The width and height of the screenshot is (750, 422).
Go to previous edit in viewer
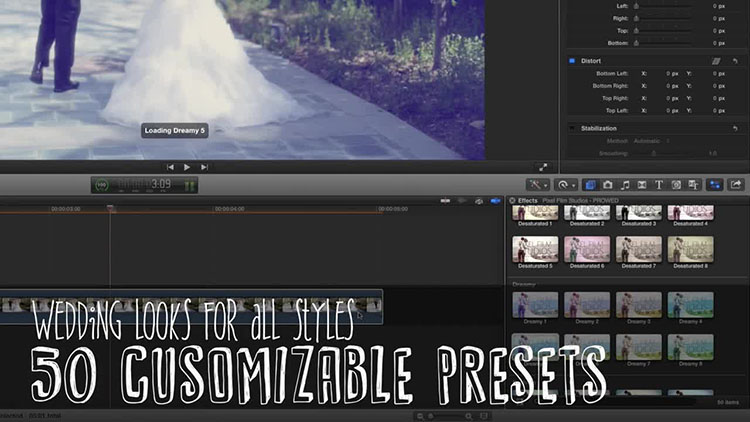pos(170,167)
